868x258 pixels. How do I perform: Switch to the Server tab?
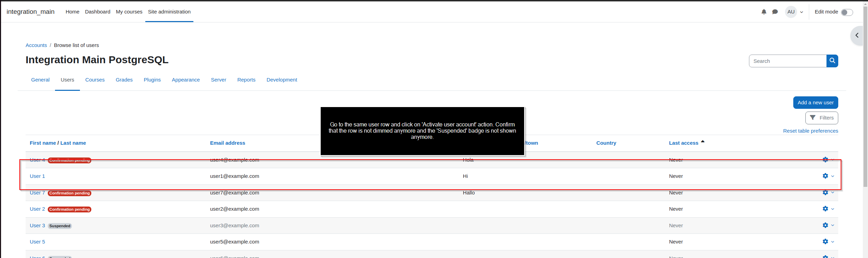[x=219, y=80]
